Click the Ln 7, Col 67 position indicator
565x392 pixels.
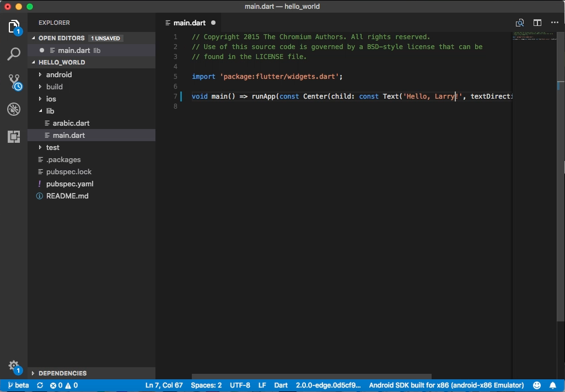pyautogui.click(x=164, y=385)
